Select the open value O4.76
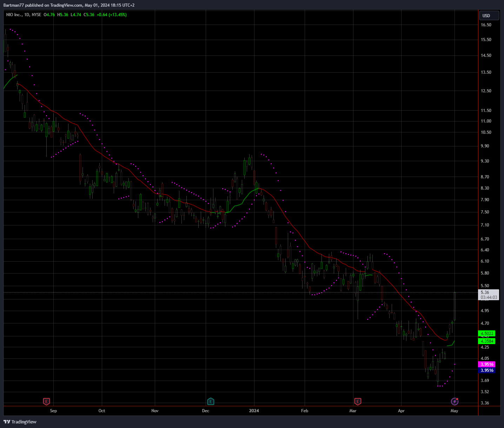Image resolution: width=504 pixels, height=428 pixels. click(49, 15)
